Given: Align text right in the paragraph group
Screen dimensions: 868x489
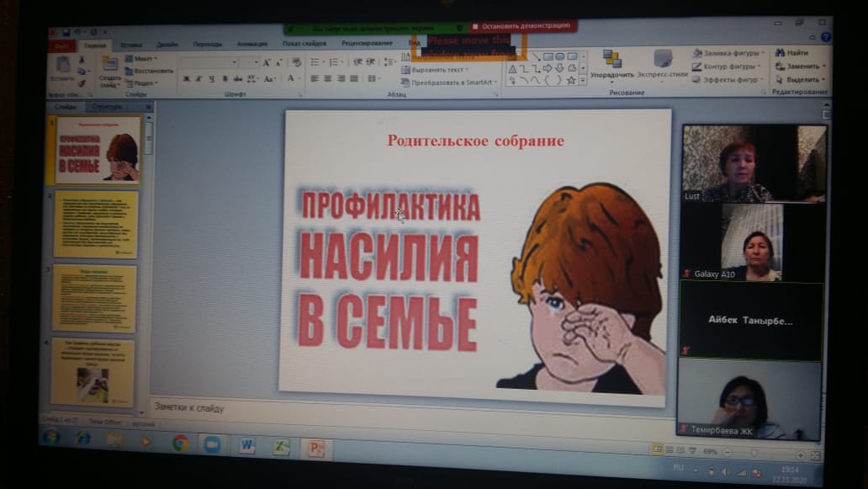Looking at the screenshot, I should [x=341, y=78].
